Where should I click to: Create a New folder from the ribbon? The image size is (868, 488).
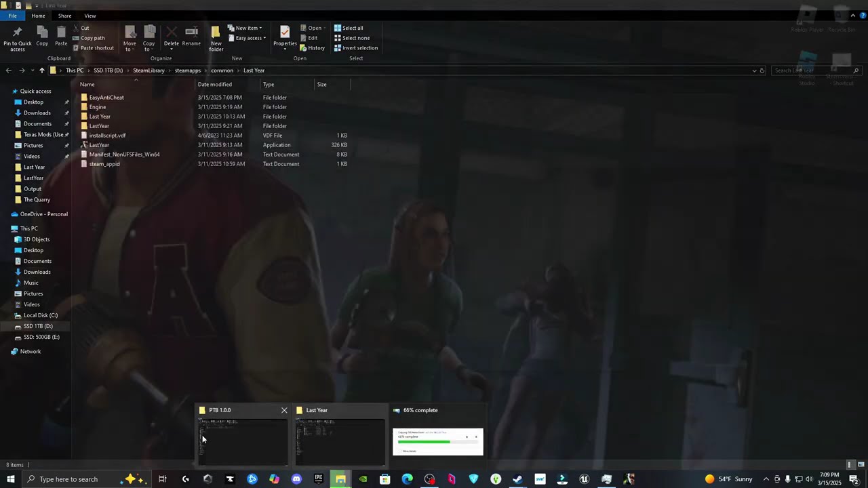coord(216,39)
